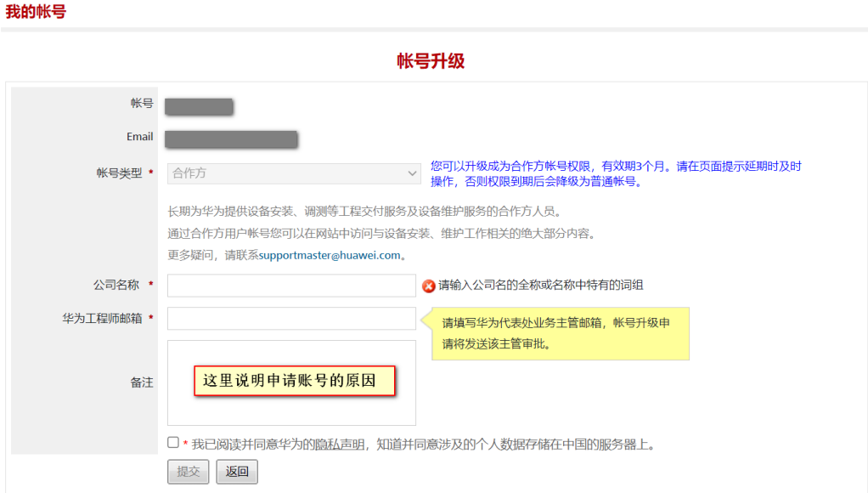
Task: Click the supportmaster@huawei.com email link
Action: (x=330, y=255)
